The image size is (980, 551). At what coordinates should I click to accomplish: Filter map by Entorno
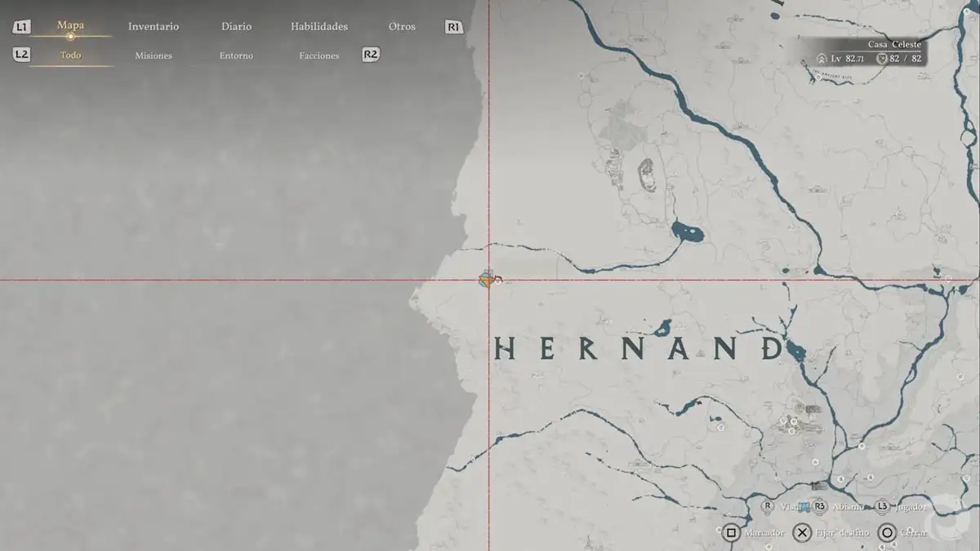point(236,56)
